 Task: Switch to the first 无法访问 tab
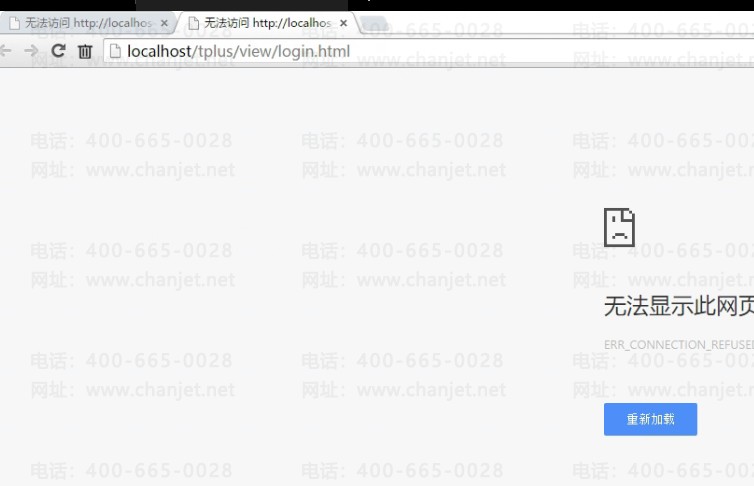click(90, 23)
